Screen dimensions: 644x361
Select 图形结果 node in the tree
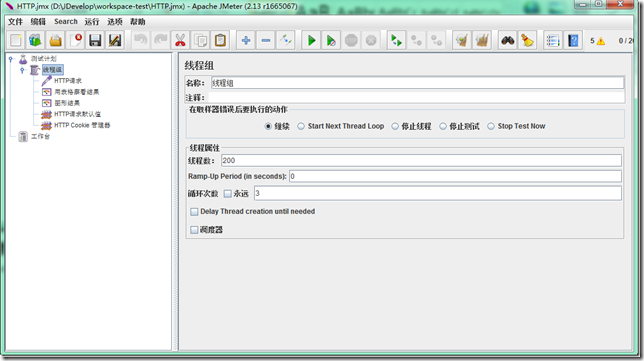point(67,103)
